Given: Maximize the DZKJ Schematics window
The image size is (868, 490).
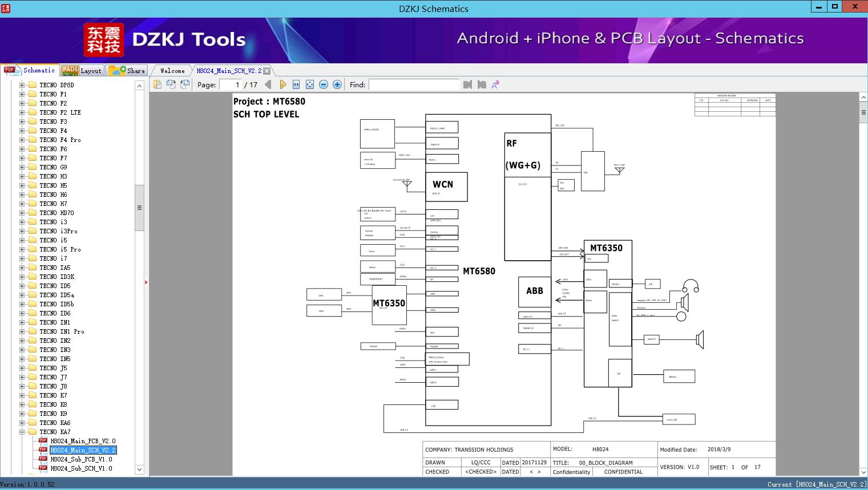Looking at the screenshot, I should coord(835,6).
